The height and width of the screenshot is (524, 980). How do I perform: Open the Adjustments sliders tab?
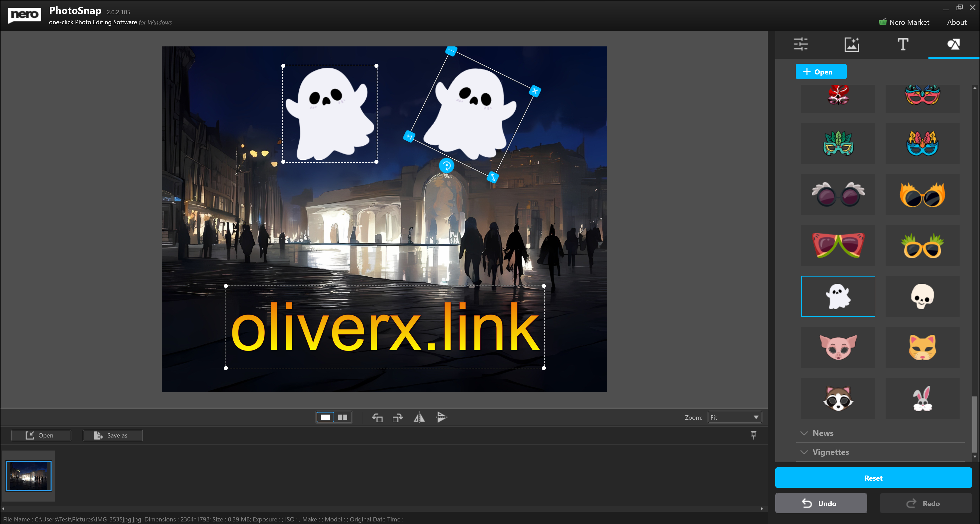coord(801,44)
